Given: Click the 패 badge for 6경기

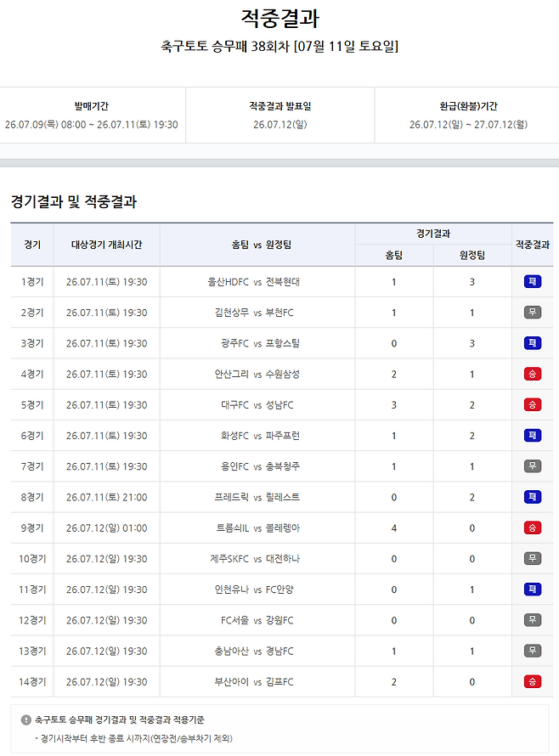Looking at the screenshot, I should pos(533,436).
